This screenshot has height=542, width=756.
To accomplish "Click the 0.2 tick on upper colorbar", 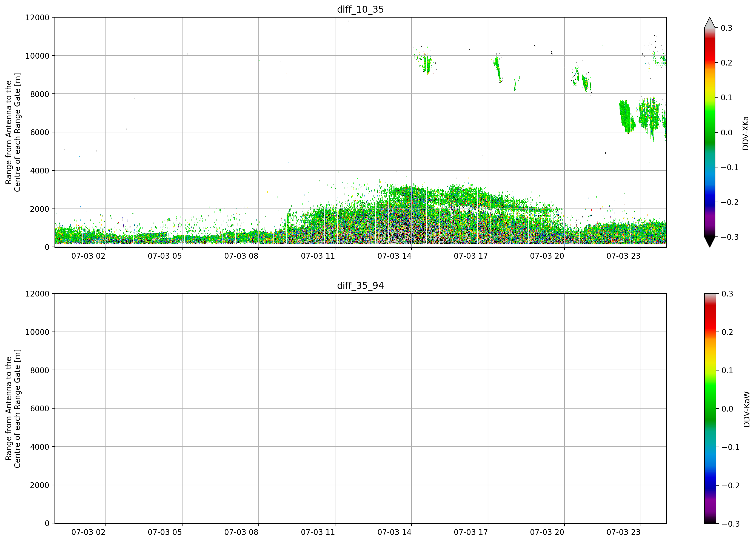I will pos(726,63).
